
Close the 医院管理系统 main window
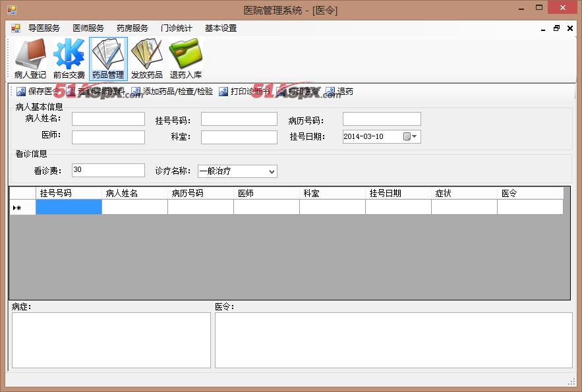tap(563, 7)
